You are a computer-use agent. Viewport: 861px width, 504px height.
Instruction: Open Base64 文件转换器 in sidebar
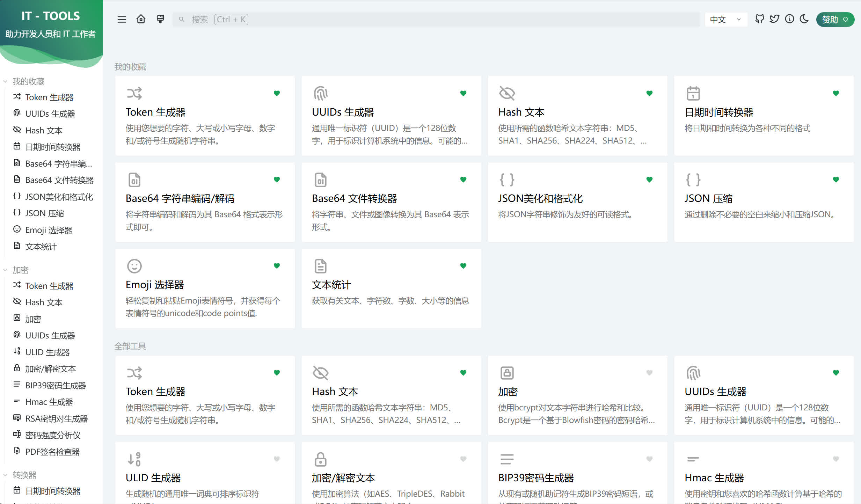(59, 180)
